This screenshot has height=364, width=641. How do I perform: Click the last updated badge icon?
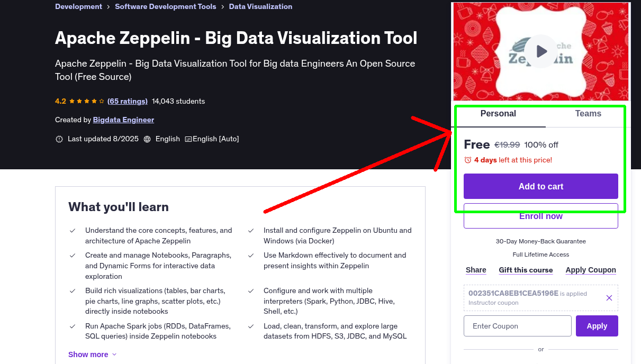pos(59,139)
